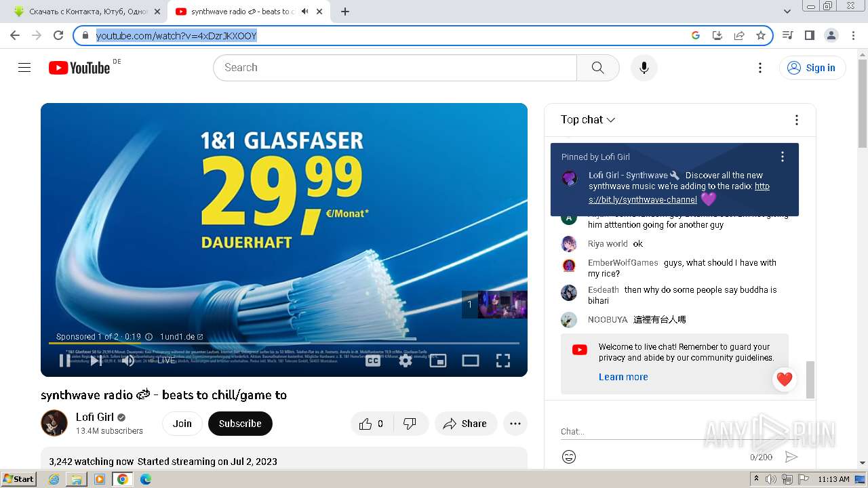Go back in browser history
868x488 pixels.
click(15, 35)
